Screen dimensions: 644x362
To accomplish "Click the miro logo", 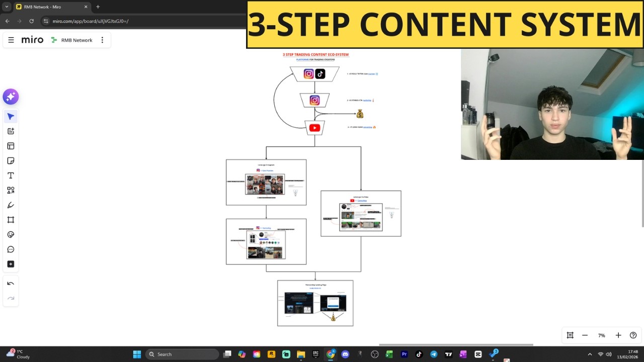I will 32,40.
